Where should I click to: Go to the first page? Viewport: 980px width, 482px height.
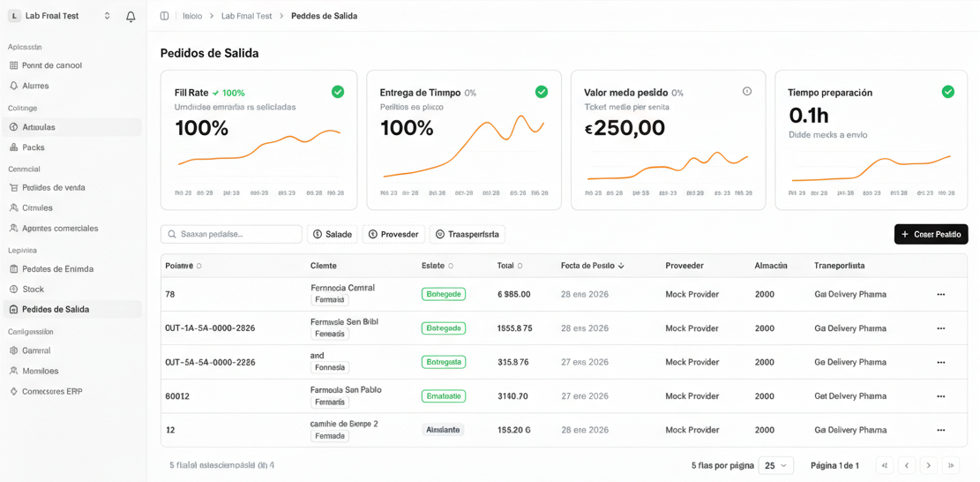tap(884, 465)
